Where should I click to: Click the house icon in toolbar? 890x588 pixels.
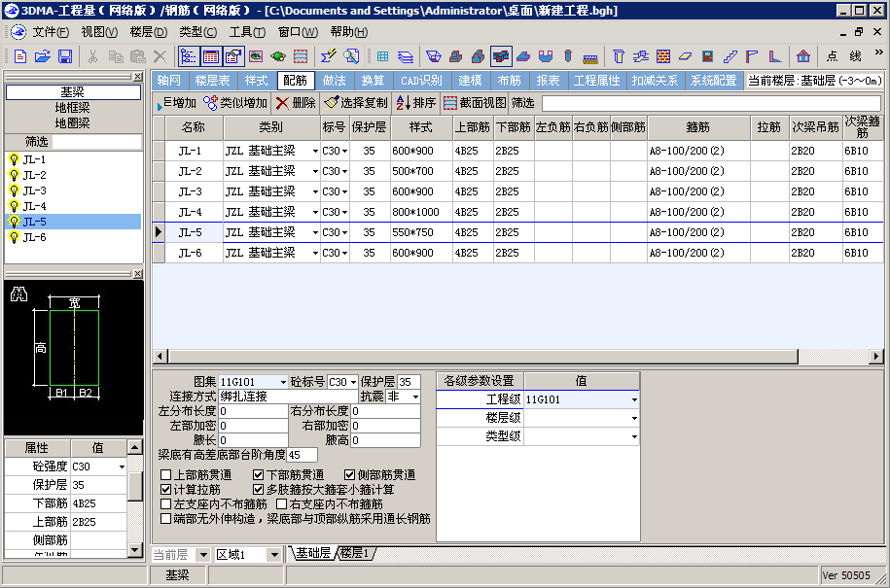click(803, 56)
